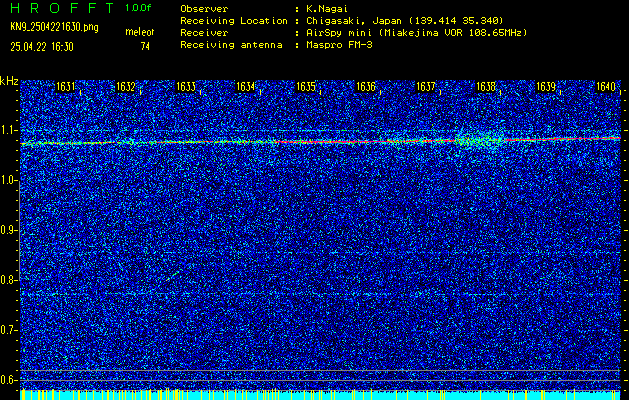
Task: Click the 0.9 kHz frequency label
Action: 8,230
